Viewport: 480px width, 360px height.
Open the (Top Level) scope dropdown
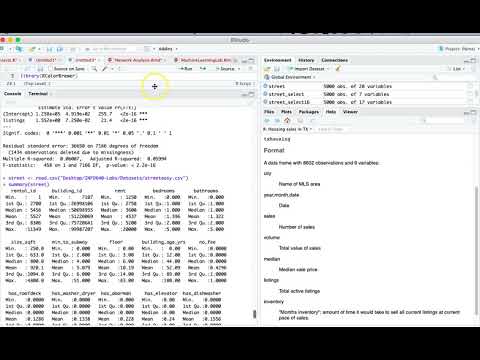37,84
